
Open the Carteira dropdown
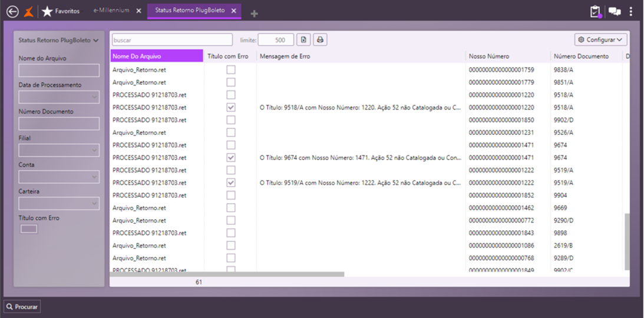pyautogui.click(x=59, y=204)
